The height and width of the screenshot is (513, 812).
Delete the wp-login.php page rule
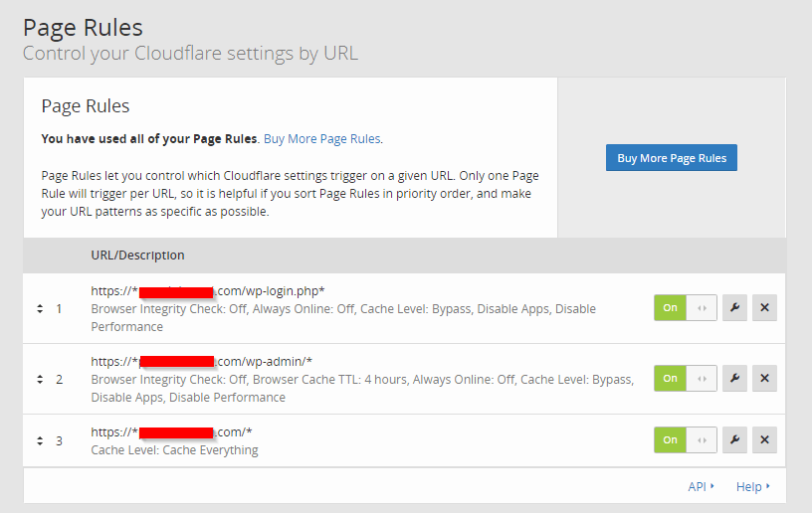[764, 308]
